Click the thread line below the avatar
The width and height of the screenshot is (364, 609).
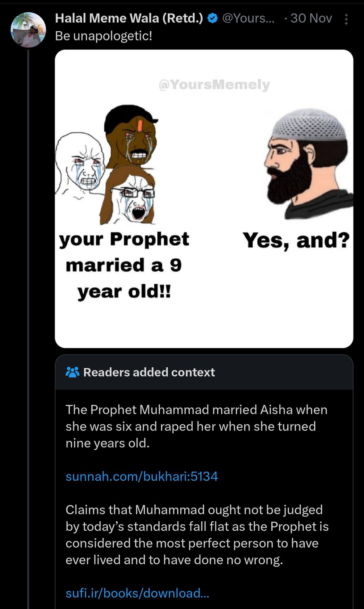[x=28, y=309]
